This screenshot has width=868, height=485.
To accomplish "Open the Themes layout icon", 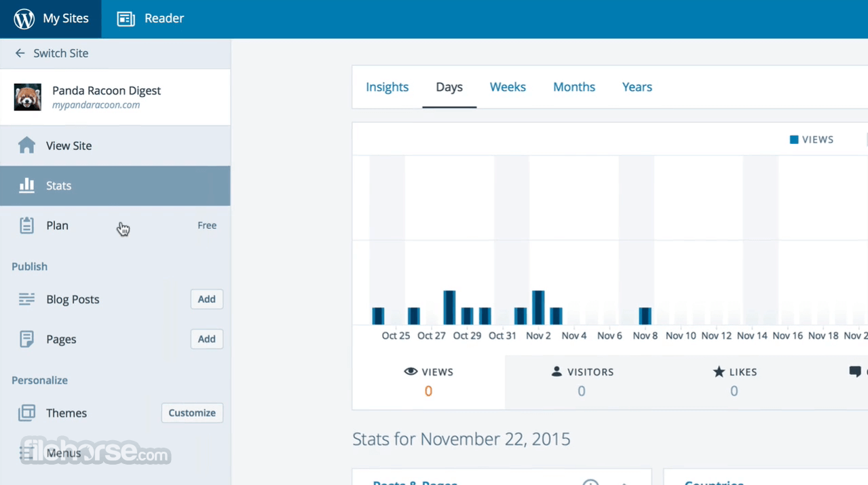I will coord(26,413).
